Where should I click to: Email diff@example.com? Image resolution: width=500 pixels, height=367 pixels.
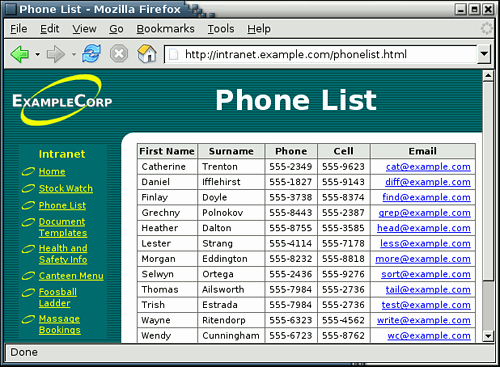tap(428, 182)
